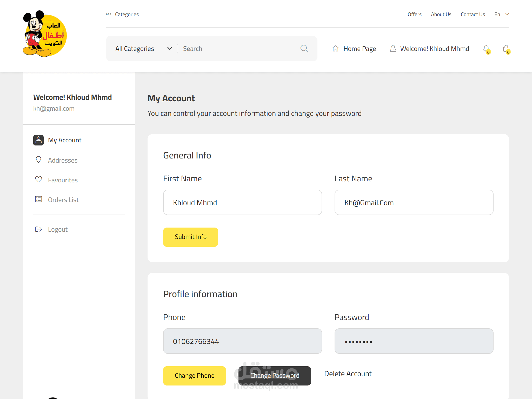Image resolution: width=532 pixels, height=399 pixels.
Task: Click the Home Page house icon
Action: click(335, 49)
